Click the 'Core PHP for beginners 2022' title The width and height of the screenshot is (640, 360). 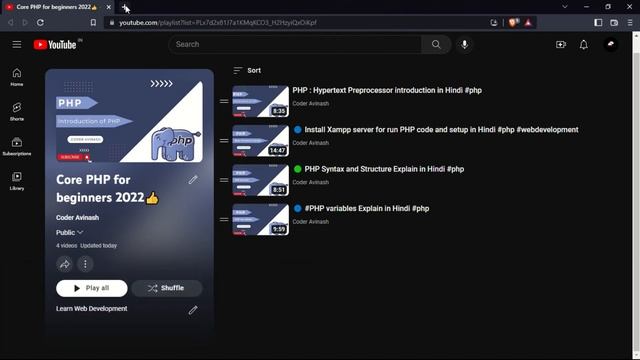[x=108, y=189]
